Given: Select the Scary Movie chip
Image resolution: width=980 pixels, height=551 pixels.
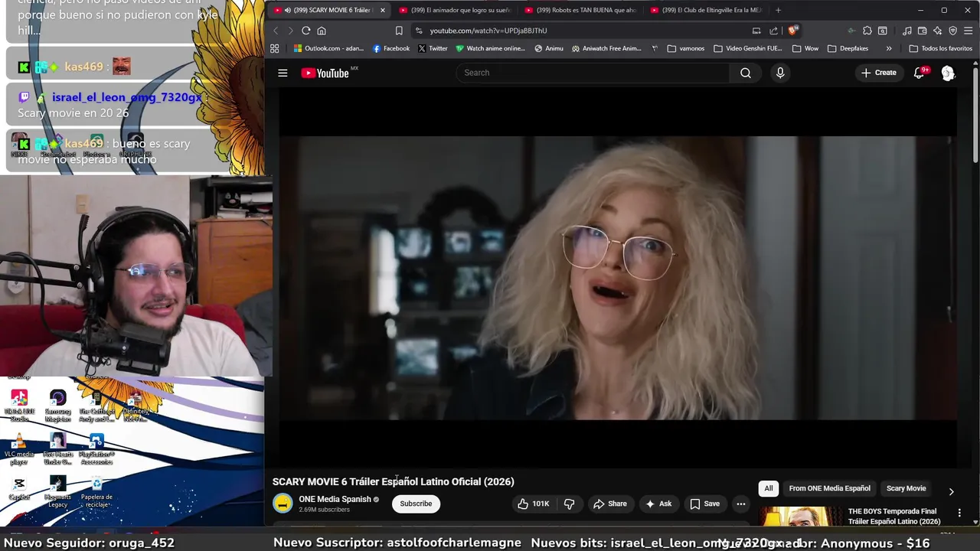Looking at the screenshot, I should click(x=906, y=488).
